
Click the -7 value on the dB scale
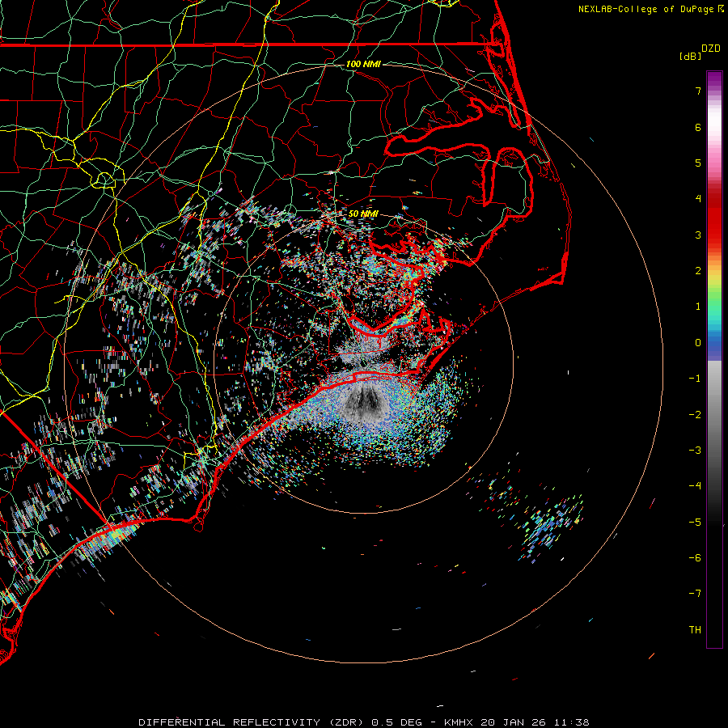pyautogui.click(x=695, y=594)
